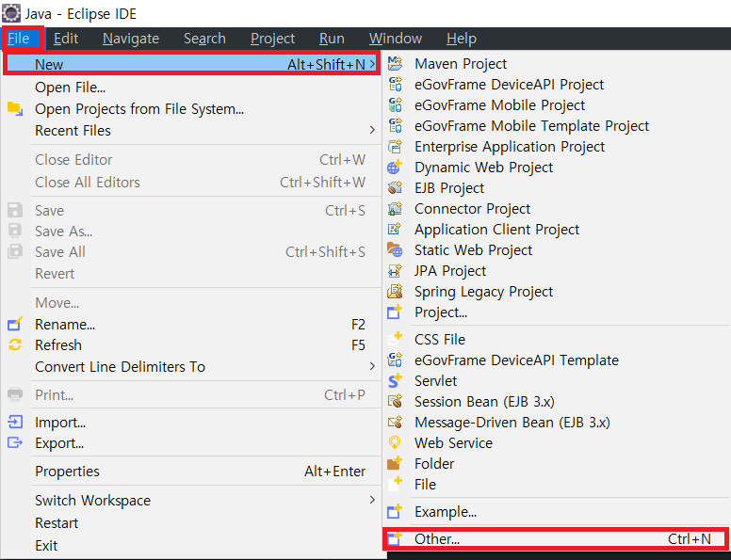This screenshot has width=731, height=560.
Task: Click the F2 shortcut text
Action: tap(358, 324)
